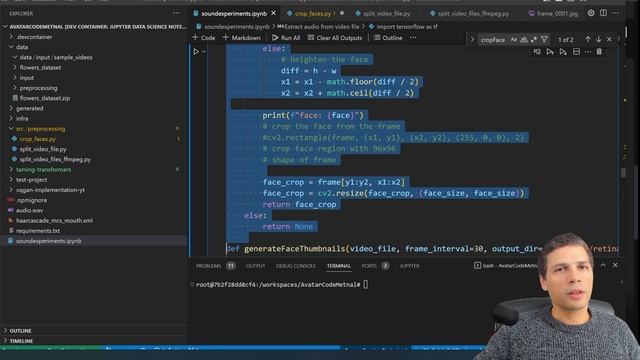The image size is (640, 360).
Task: Expand the infra folder
Action: click(x=94, y=118)
